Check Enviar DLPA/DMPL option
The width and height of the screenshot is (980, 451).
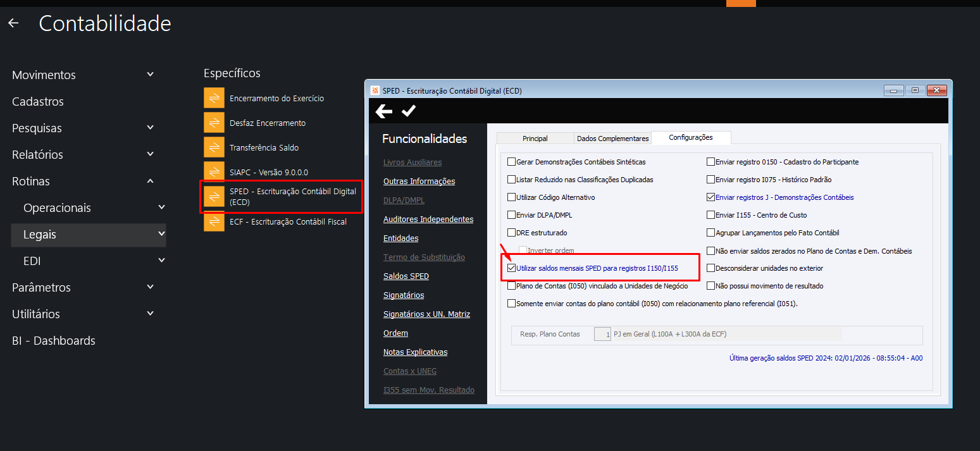click(x=512, y=215)
